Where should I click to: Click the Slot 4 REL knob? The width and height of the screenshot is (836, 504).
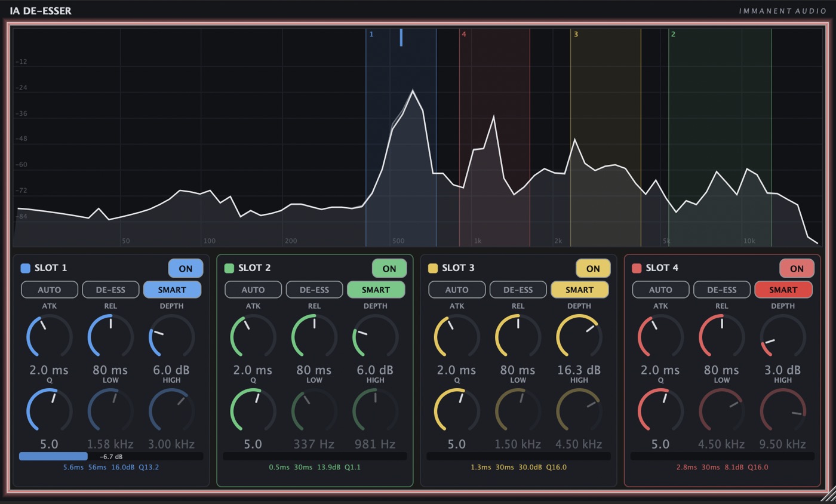721,337
